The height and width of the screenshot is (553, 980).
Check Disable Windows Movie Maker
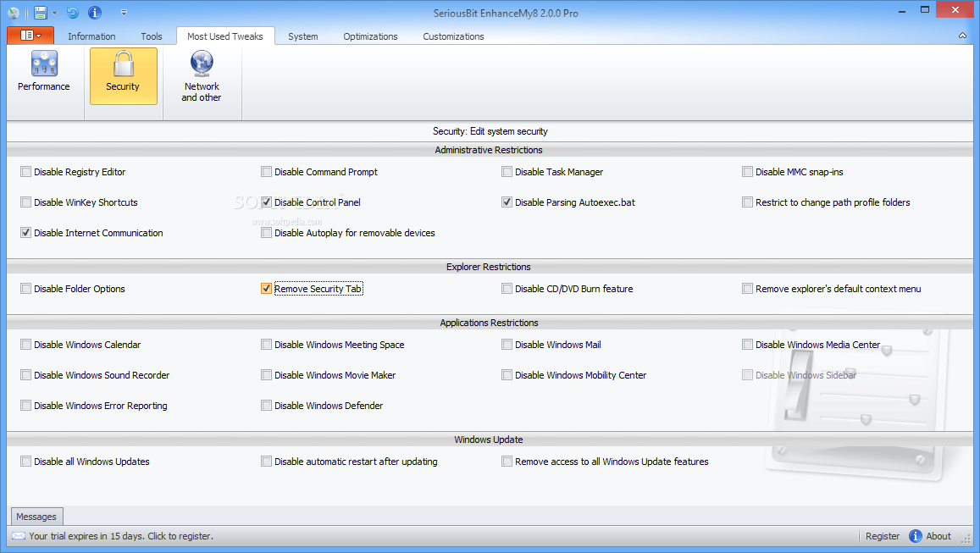(x=266, y=375)
